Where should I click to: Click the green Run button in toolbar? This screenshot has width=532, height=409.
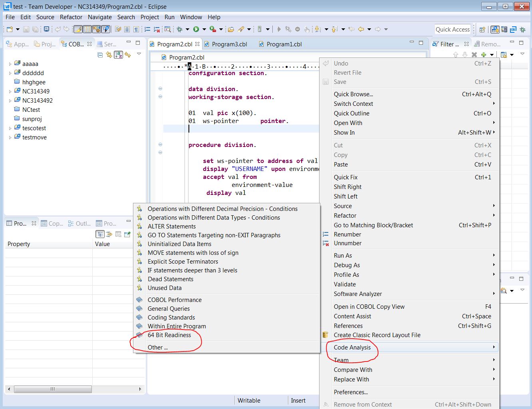coord(196,29)
